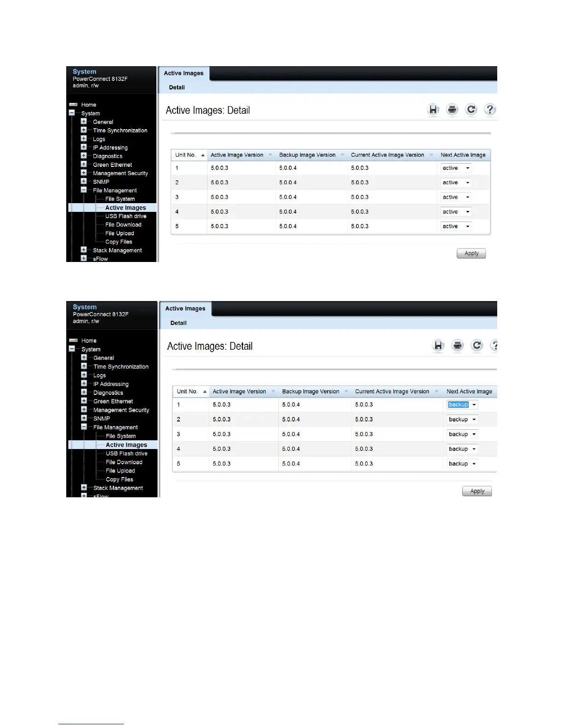The width and height of the screenshot is (563, 728).
Task: Open unit 2 'backup' Next Active Image dropdown
Action: click(x=462, y=420)
